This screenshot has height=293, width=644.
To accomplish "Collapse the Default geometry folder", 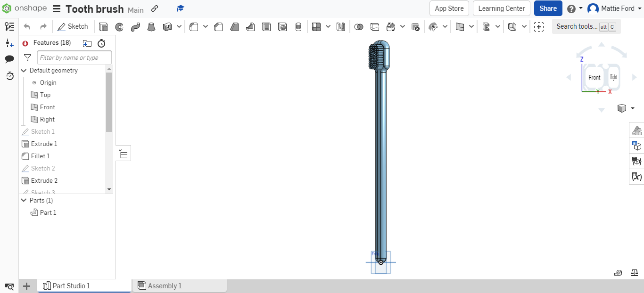I will point(24,70).
